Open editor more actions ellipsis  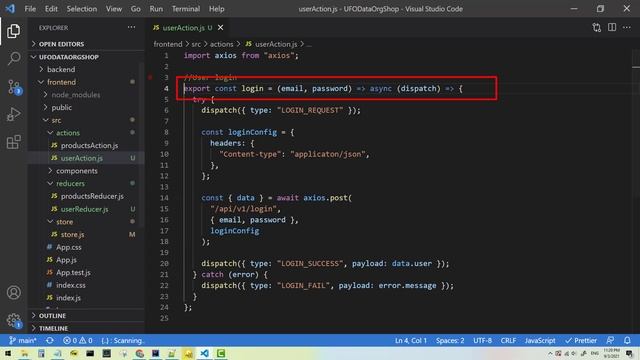pyautogui.click(x=627, y=27)
